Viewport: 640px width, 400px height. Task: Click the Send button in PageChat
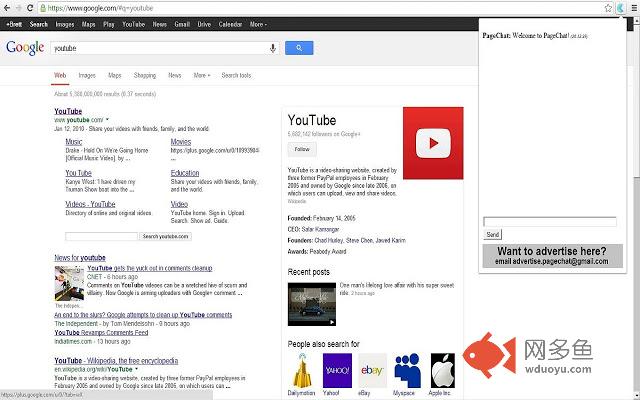click(x=493, y=234)
